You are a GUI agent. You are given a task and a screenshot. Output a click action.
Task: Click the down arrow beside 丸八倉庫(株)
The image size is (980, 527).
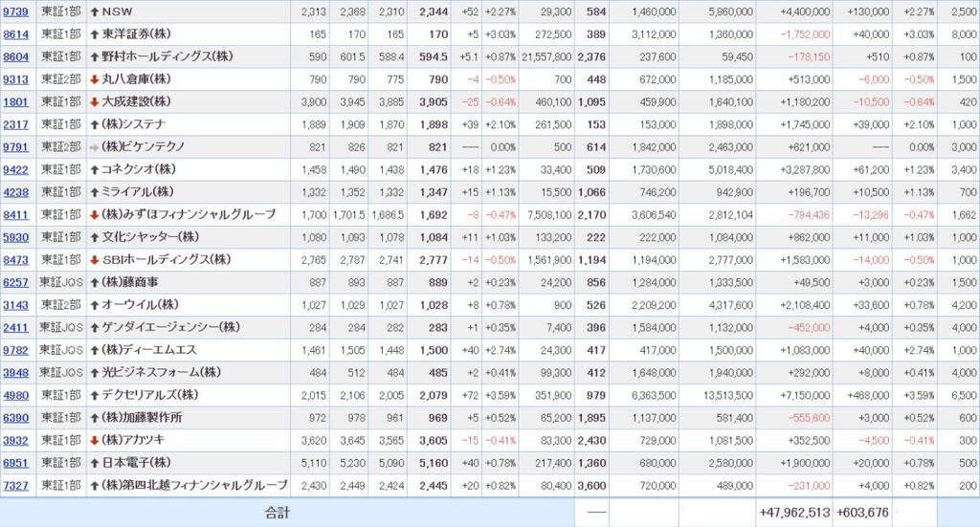pyautogui.click(x=95, y=79)
